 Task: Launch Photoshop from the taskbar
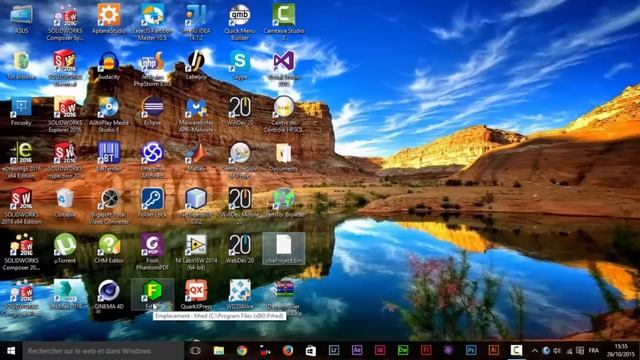[471, 351]
